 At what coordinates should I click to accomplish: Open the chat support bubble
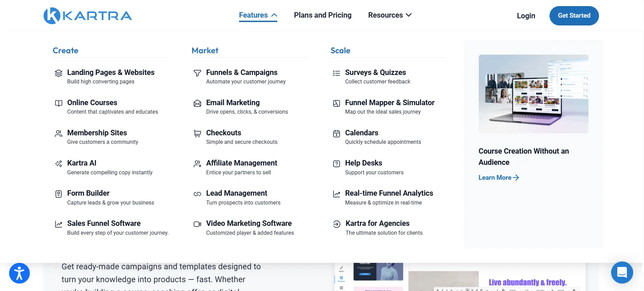(622, 272)
